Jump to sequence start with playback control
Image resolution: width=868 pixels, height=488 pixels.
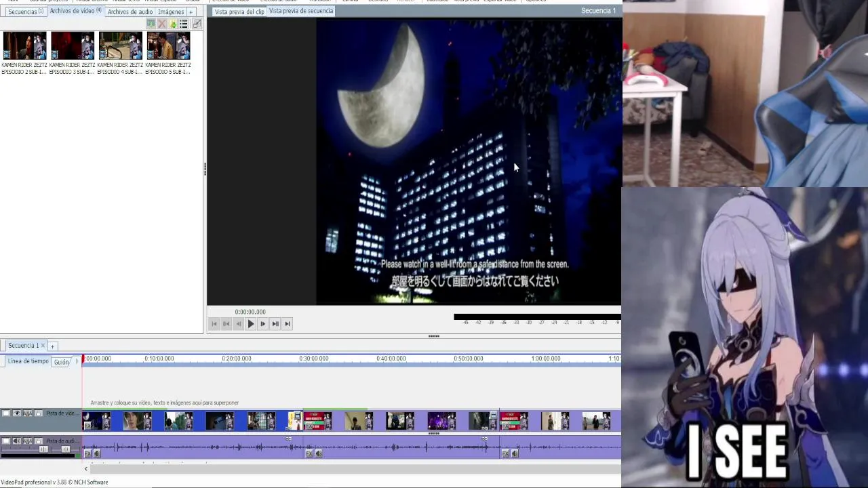coord(214,324)
